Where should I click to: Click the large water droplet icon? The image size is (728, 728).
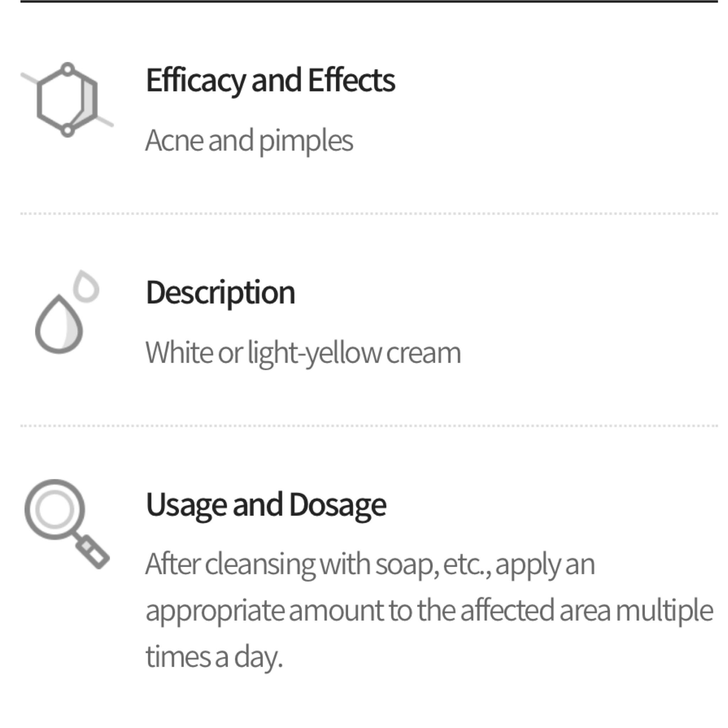59,325
